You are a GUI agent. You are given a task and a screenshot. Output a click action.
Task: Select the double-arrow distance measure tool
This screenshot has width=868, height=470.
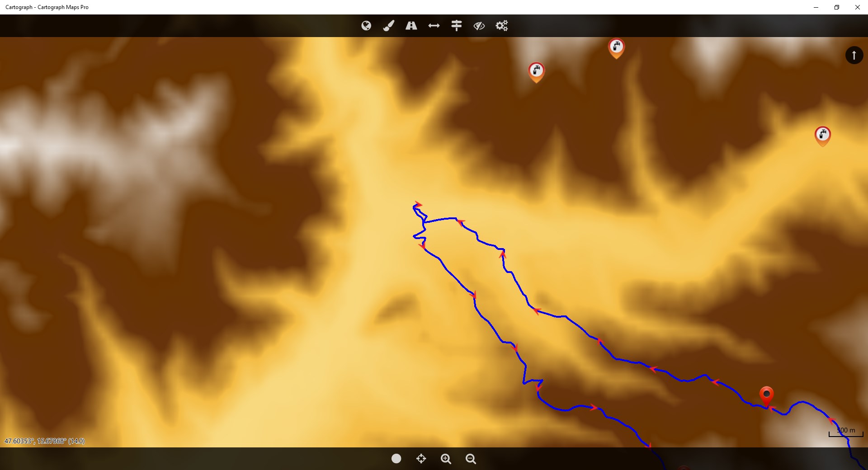[x=434, y=26]
